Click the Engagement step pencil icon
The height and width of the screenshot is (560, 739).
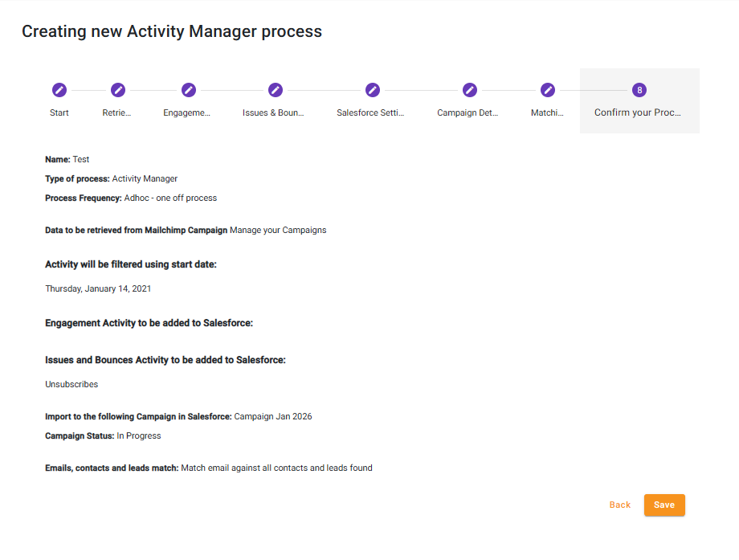[x=189, y=90]
